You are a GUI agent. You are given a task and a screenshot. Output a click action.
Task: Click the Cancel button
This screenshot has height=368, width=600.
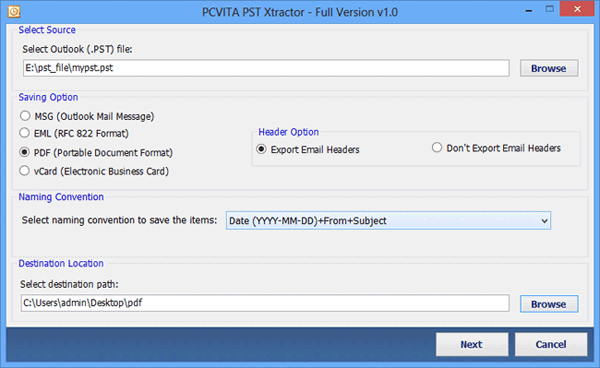551,344
